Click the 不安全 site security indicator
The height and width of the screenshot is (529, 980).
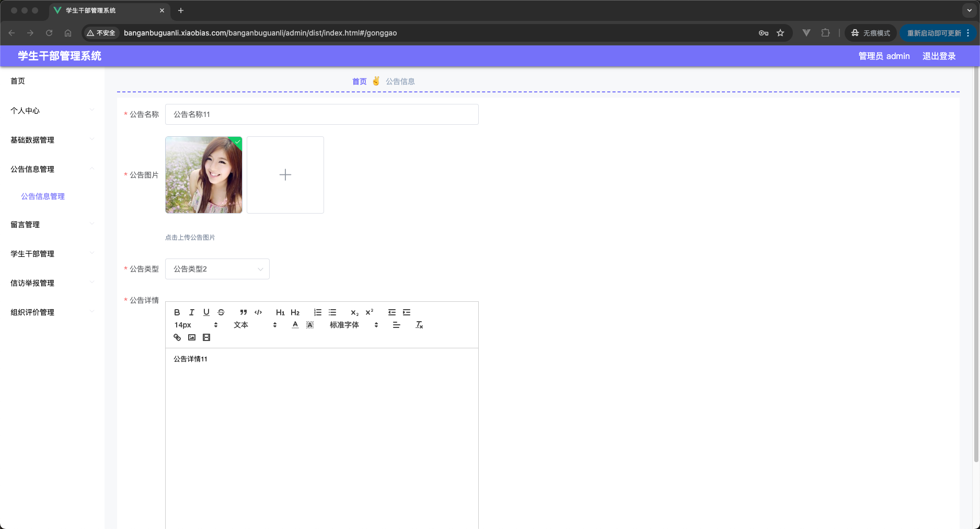coord(101,33)
